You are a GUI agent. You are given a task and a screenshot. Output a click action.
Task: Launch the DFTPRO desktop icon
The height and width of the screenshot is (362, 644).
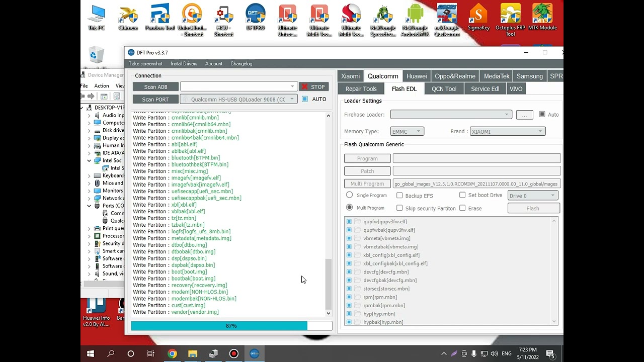coord(256,18)
